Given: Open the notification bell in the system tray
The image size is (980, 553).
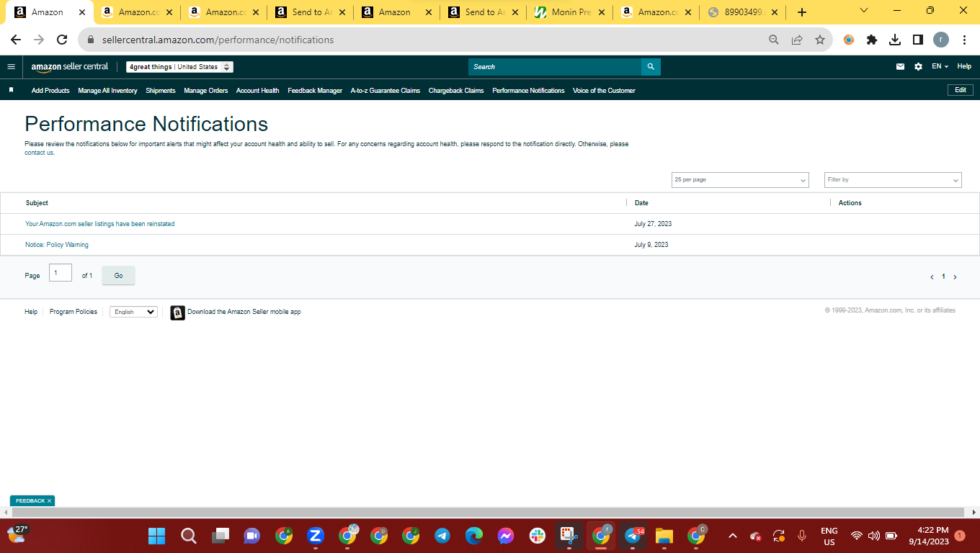Looking at the screenshot, I should (960, 536).
